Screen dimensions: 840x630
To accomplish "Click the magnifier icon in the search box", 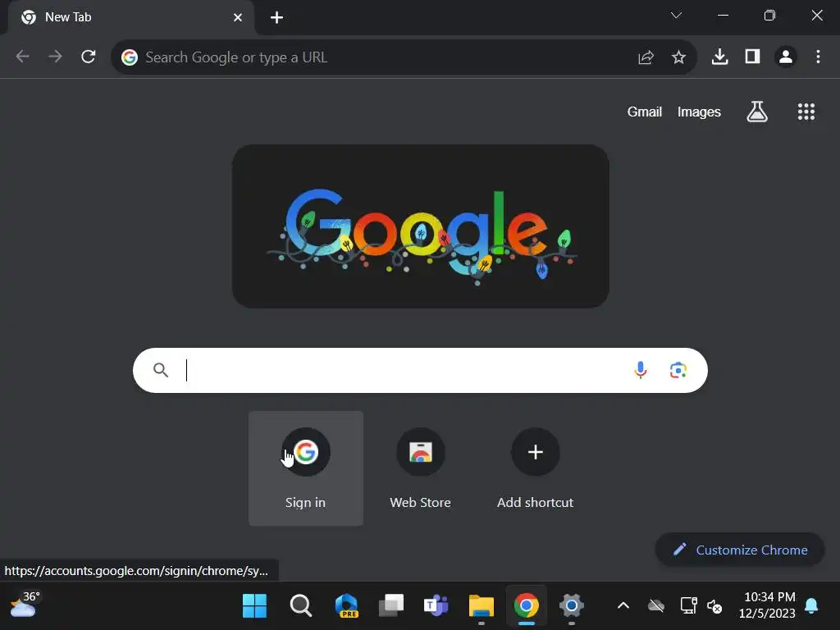I will pos(161,370).
